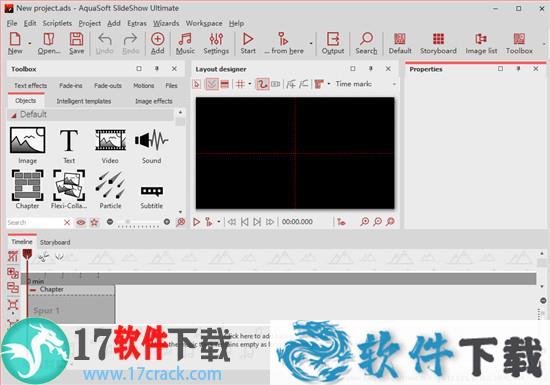Switch to Storyboard workspace view icon
Screen dimensions: 550x385
tap(438, 43)
